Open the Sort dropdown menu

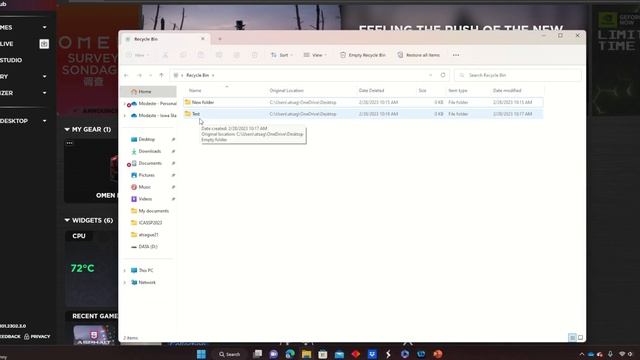click(x=282, y=55)
